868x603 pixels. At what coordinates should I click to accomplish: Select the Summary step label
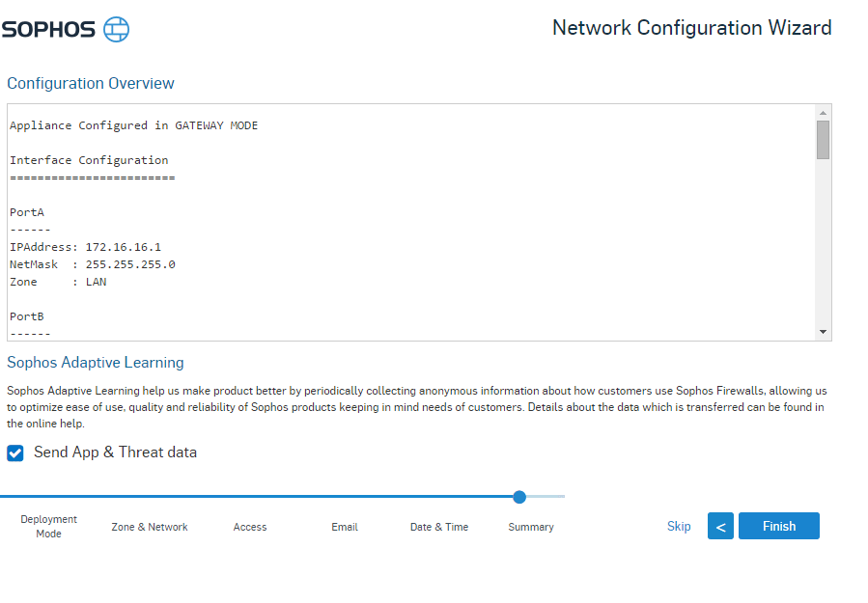coord(531,527)
